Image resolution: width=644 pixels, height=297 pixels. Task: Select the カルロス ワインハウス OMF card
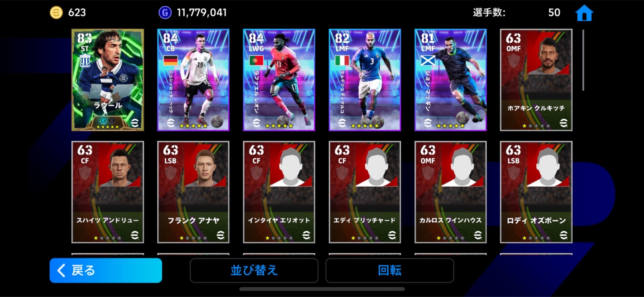[450, 192]
